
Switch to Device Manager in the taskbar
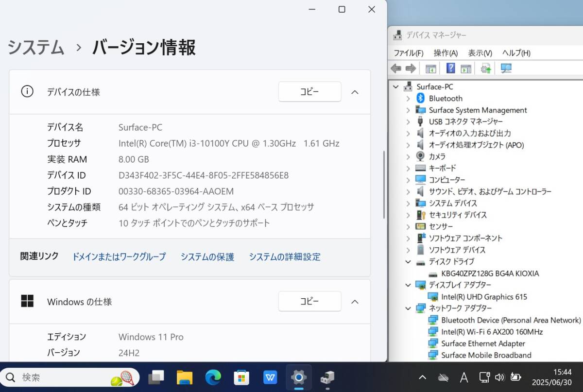pos(327,377)
